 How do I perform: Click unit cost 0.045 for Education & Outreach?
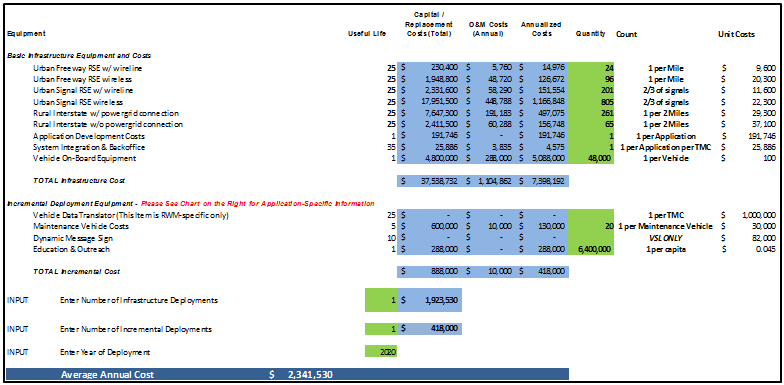click(767, 249)
